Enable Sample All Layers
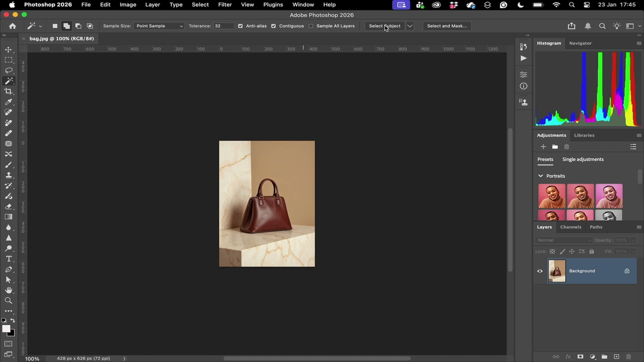Screen dimensions: 644x362 pyautogui.click(x=311, y=26)
